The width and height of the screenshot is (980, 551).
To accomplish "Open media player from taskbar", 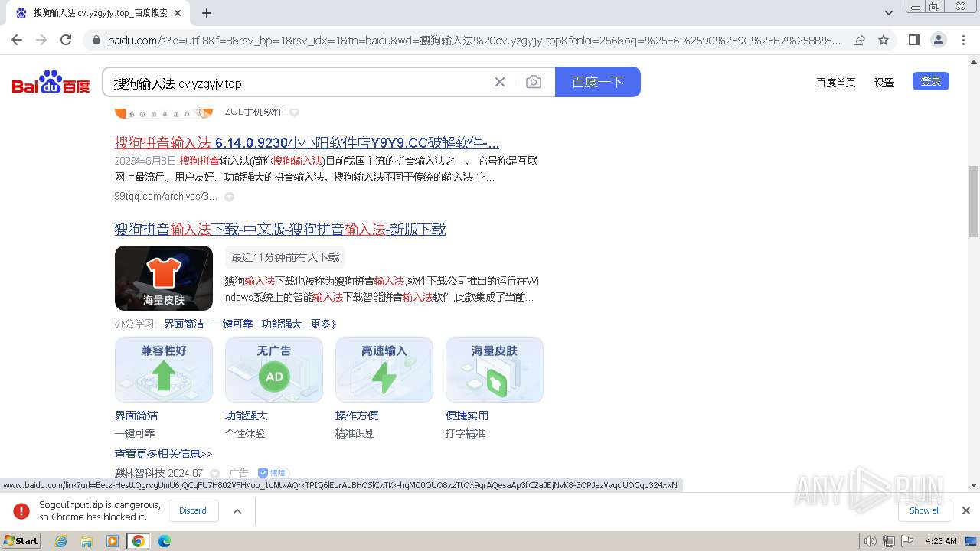I will pos(113,541).
